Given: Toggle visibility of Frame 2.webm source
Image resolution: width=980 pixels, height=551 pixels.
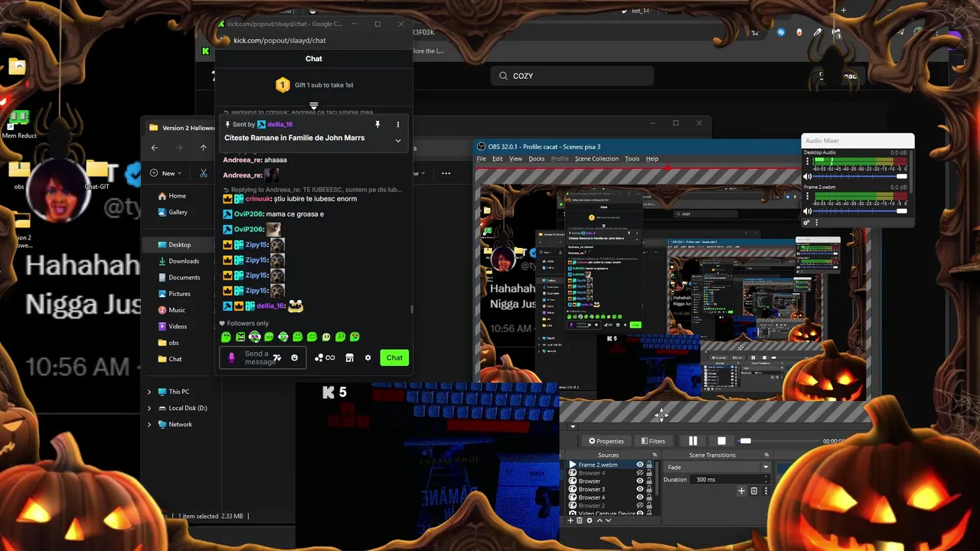Looking at the screenshot, I should [x=640, y=465].
